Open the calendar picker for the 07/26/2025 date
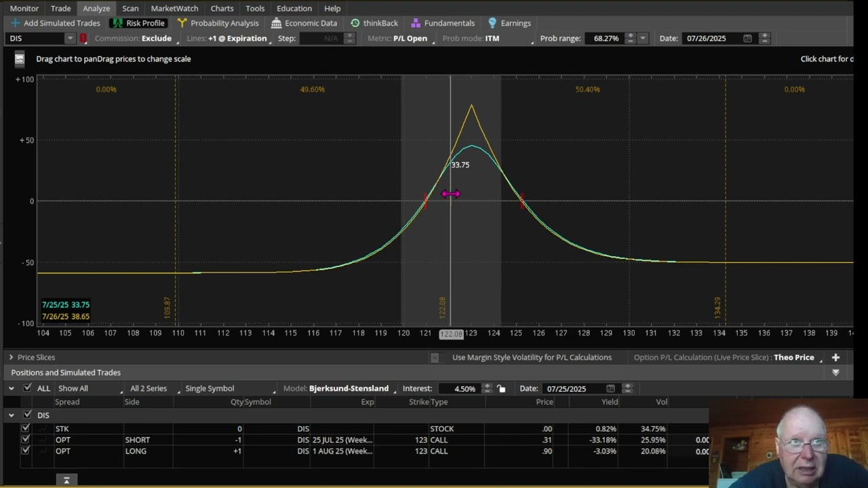The height and width of the screenshot is (488, 868). click(747, 39)
